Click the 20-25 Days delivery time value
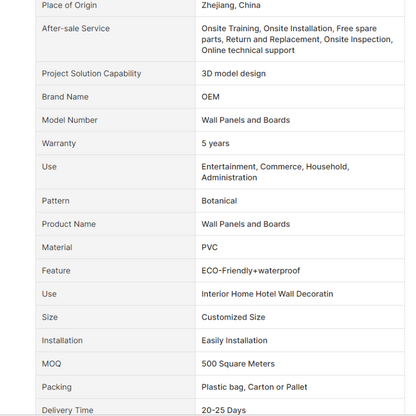The height and width of the screenshot is (416, 416). click(x=224, y=410)
